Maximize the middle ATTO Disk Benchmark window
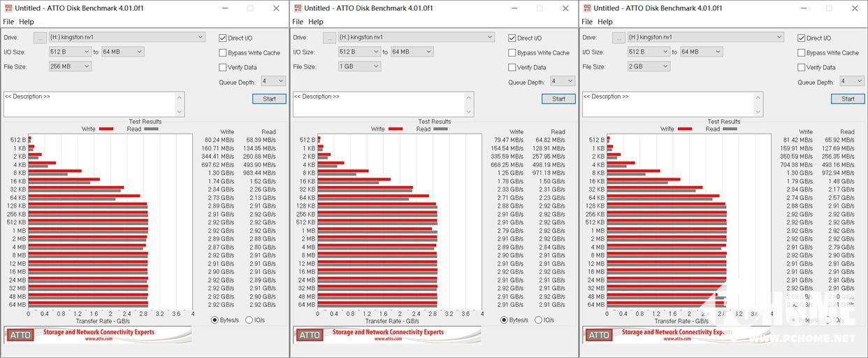This screenshot has width=868, height=358. [539, 8]
